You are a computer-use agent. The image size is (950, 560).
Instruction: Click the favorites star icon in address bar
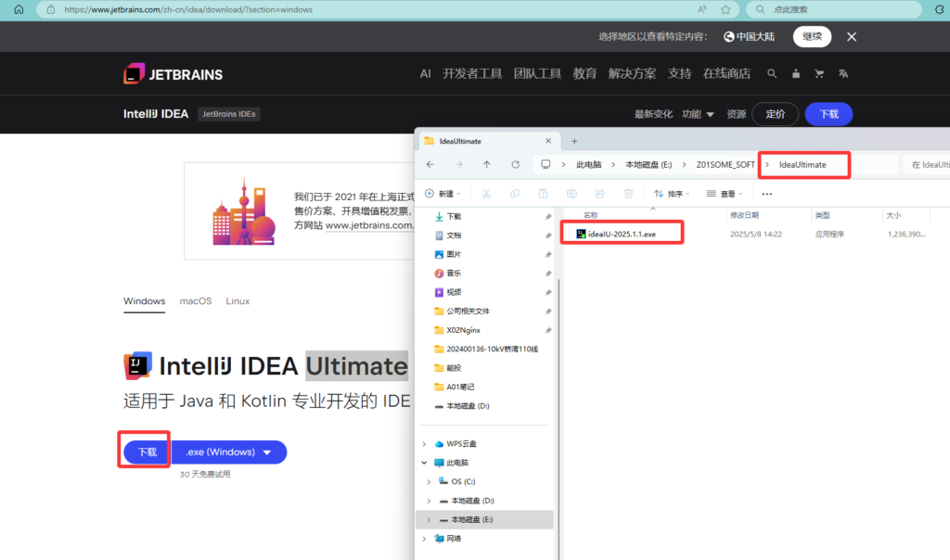click(725, 9)
